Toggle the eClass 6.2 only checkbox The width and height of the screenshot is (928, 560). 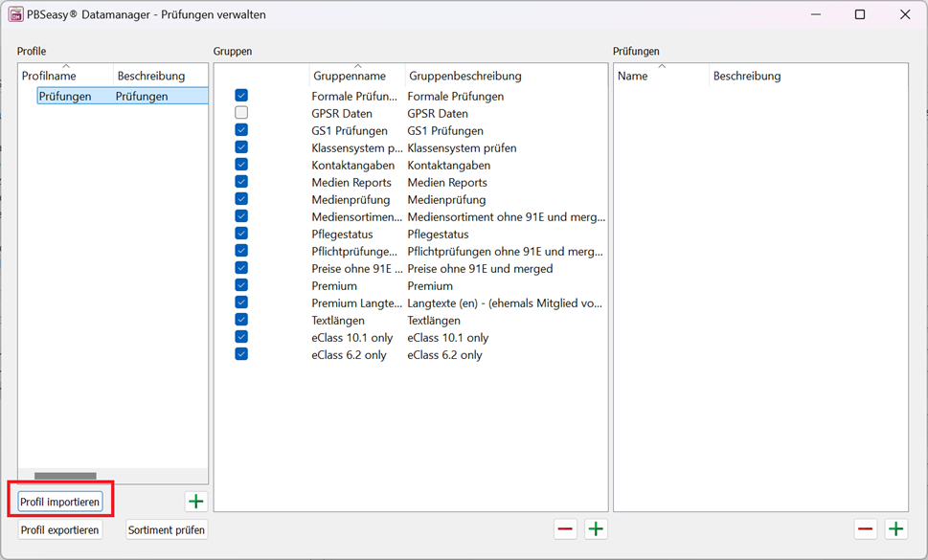coord(241,353)
